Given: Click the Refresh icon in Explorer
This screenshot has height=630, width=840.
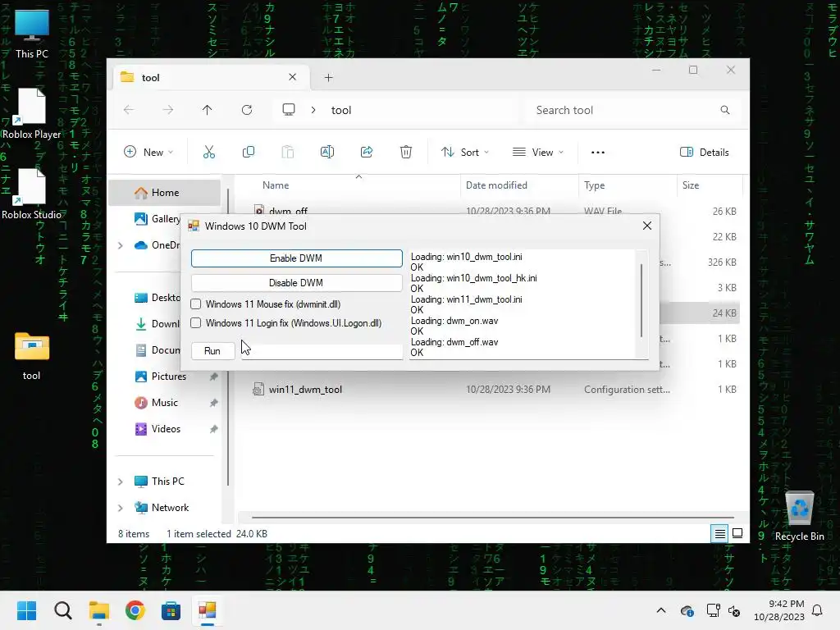Looking at the screenshot, I should click(x=247, y=110).
